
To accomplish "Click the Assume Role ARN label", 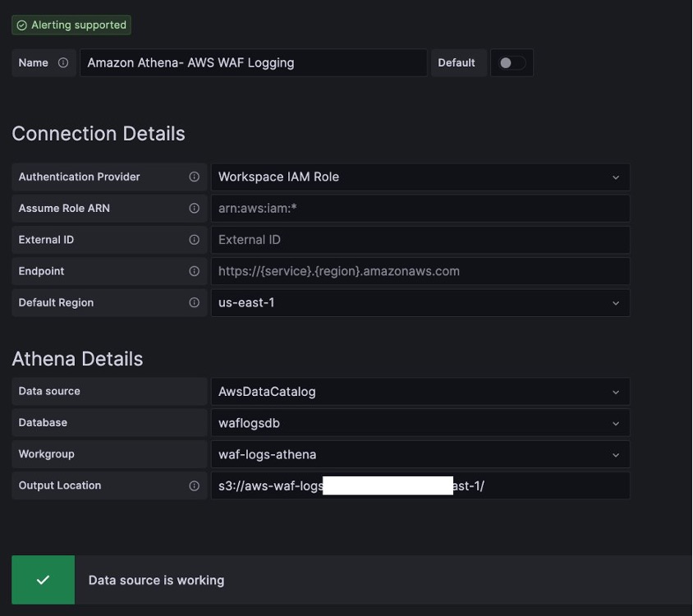I will [64, 209].
